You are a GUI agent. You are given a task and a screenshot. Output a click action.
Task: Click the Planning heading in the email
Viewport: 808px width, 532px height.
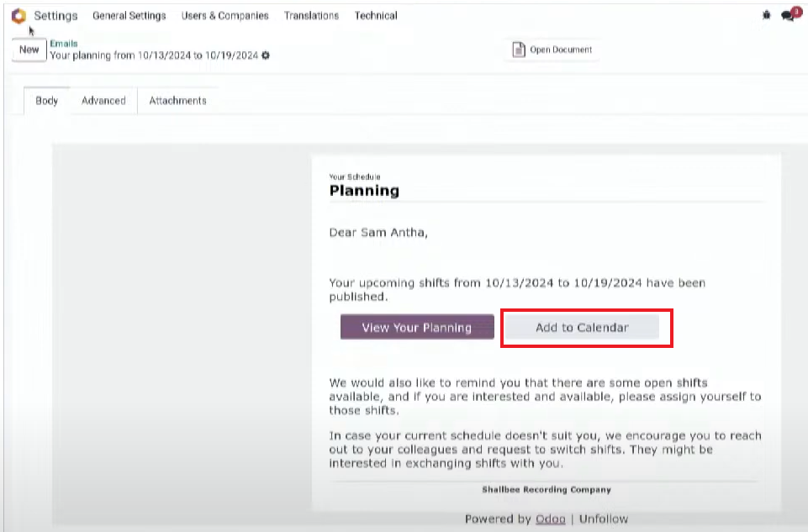point(364,191)
